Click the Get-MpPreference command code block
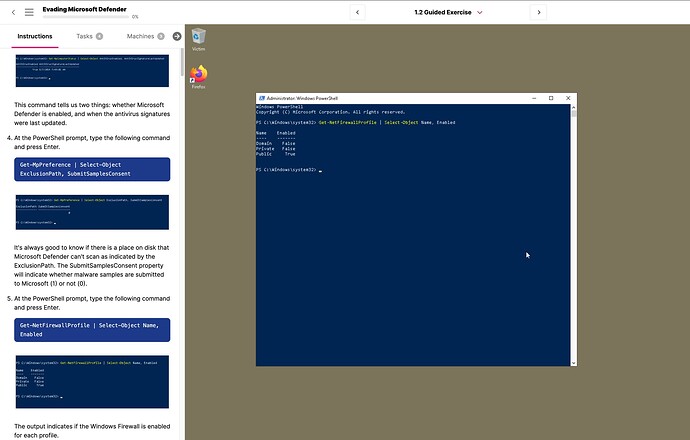The height and width of the screenshot is (440, 690). 92,169
